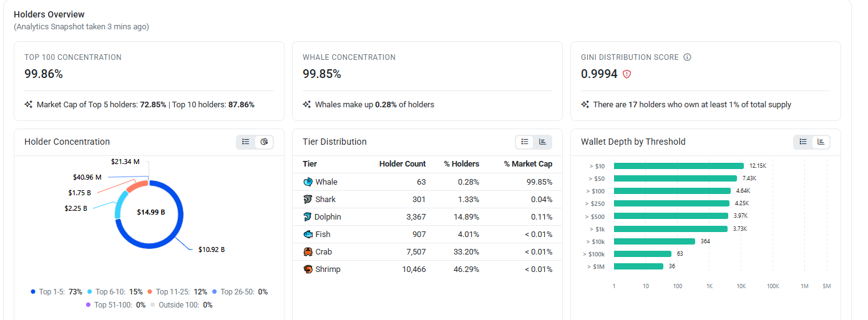Click the > $10 wallet depth bar

679,166
